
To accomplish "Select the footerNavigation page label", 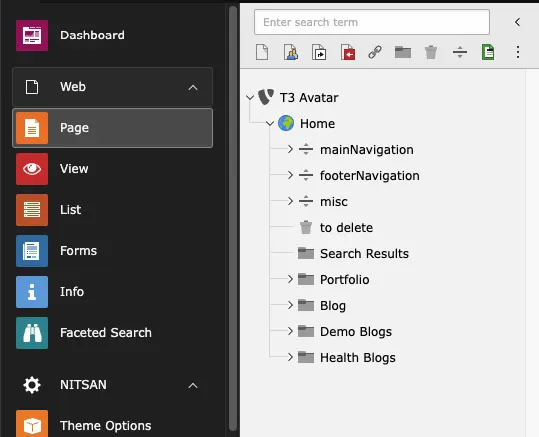I will coord(370,176).
